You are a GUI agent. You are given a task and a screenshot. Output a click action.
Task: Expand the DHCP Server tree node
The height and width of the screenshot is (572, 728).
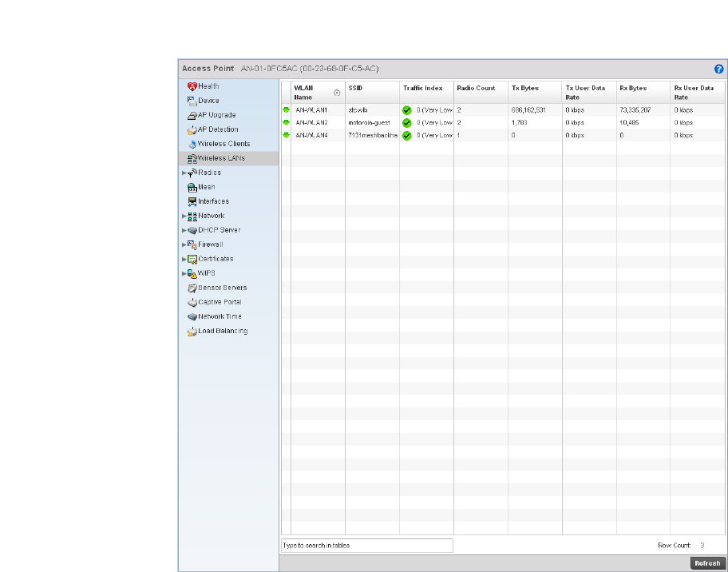click(184, 230)
